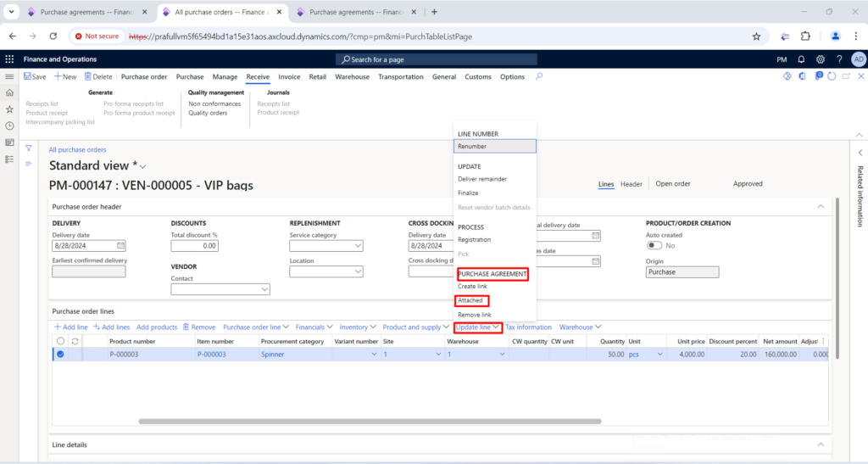Expand Standard view selector chevron
This screenshot has height=464, width=868.
pos(142,166)
